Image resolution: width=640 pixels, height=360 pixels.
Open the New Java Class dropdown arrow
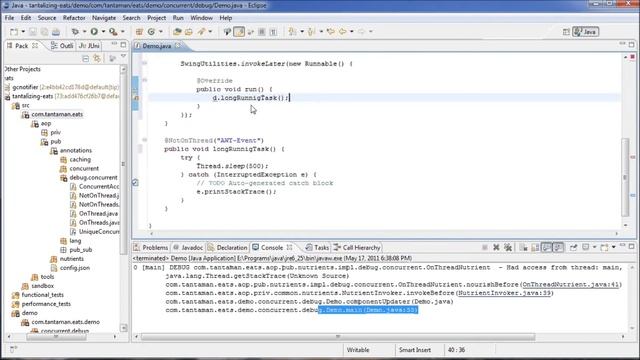(160, 31)
